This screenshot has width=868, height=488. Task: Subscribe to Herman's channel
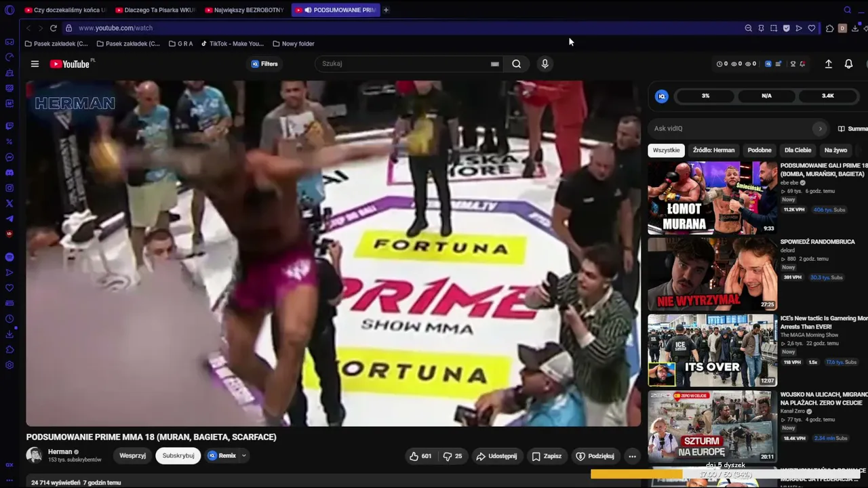click(x=178, y=456)
